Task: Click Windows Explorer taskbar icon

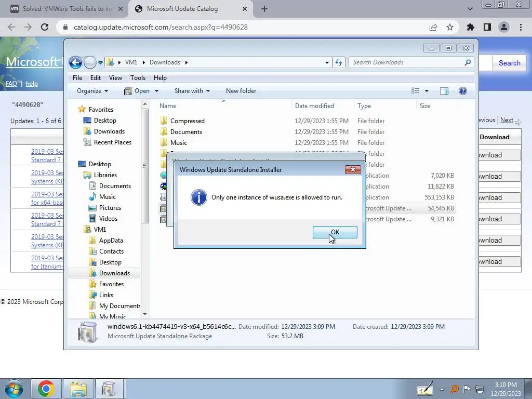Action: (78, 389)
